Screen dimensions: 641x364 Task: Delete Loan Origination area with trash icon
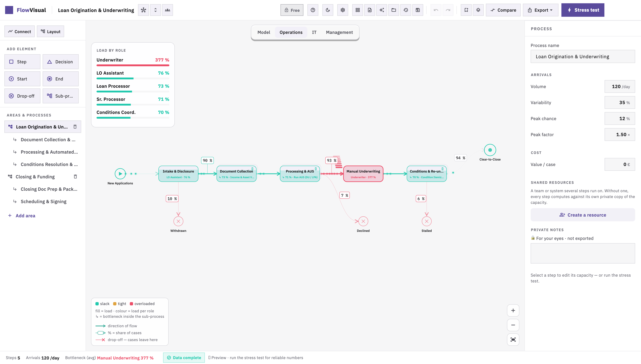pos(75,127)
